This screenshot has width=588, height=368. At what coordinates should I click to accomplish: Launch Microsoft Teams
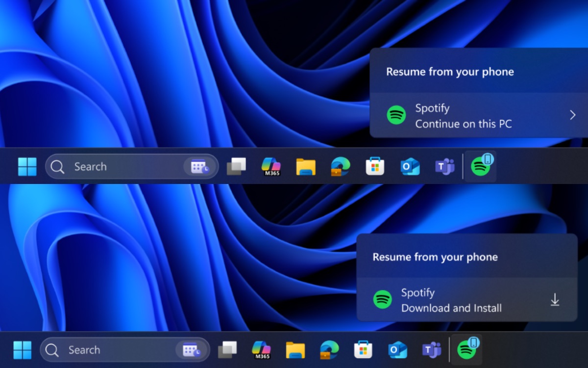[444, 166]
